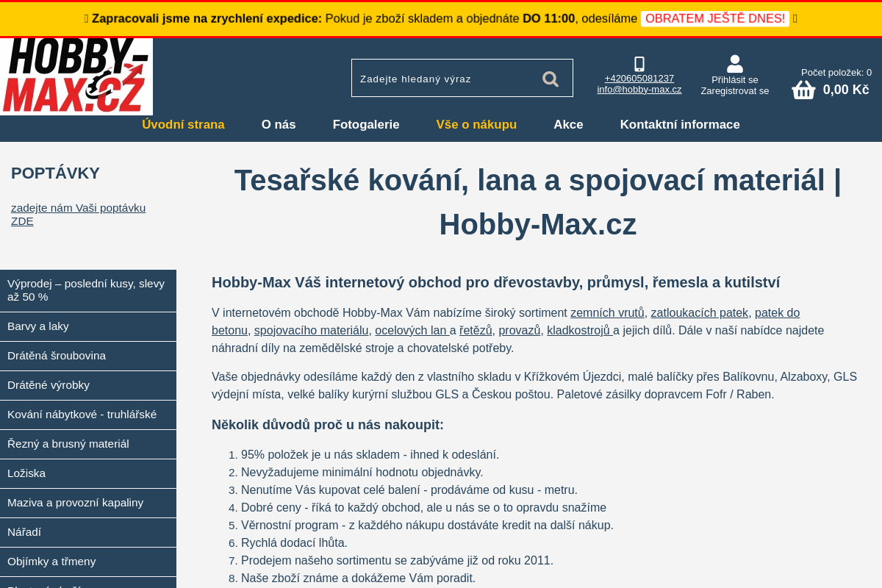This screenshot has height=588, width=882.
Task: Click the info@hobby-max.cz email link
Action: point(639,89)
